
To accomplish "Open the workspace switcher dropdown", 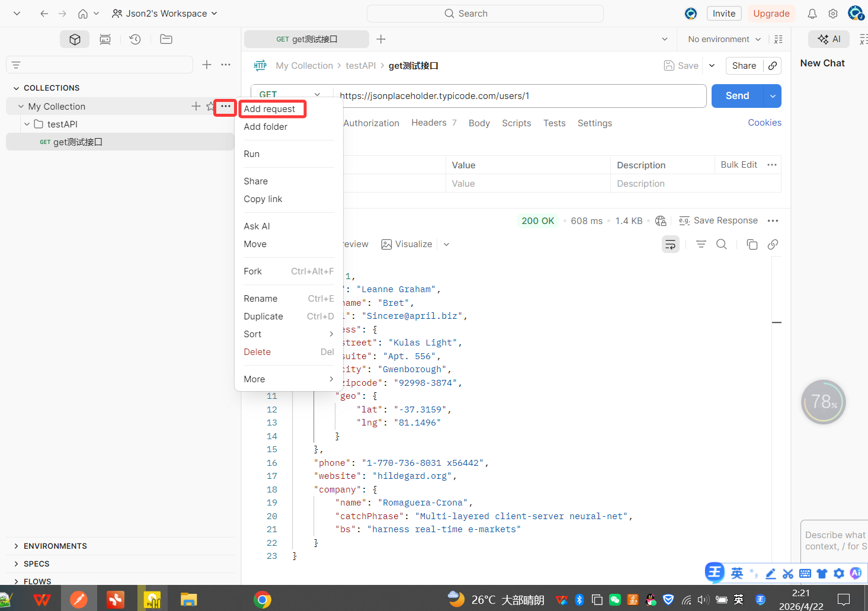I will pyautogui.click(x=165, y=14).
